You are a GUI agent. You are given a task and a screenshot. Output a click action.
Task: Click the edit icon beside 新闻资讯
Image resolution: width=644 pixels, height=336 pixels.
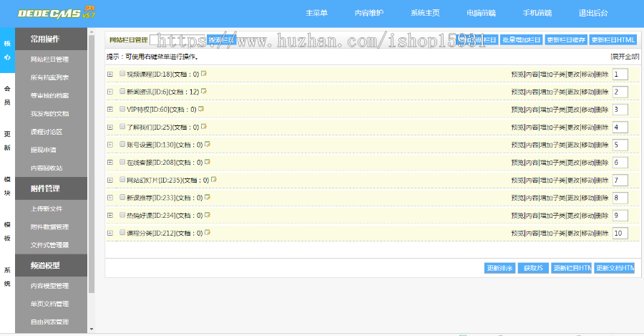204,92
